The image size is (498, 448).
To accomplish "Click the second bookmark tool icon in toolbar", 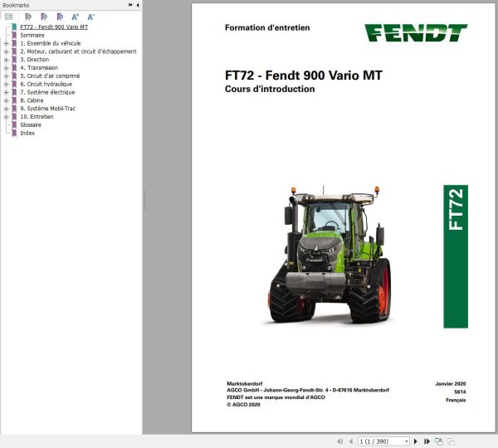I will point(44,17).
